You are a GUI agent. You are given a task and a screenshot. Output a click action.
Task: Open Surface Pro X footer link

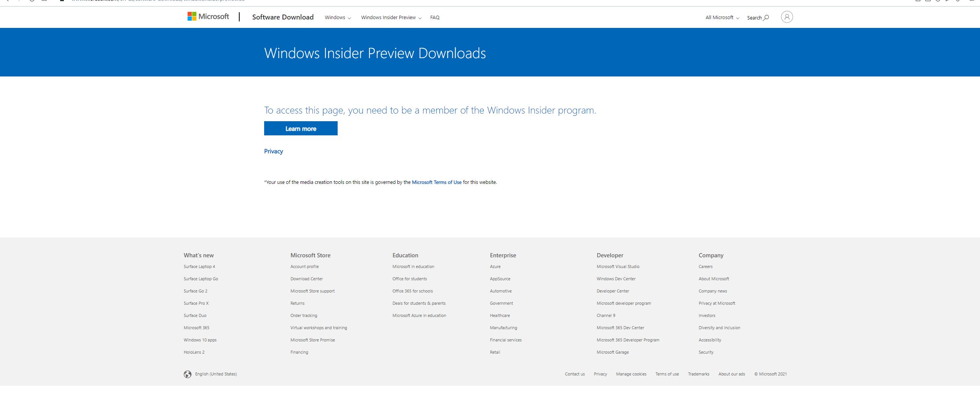coord(196,304)
